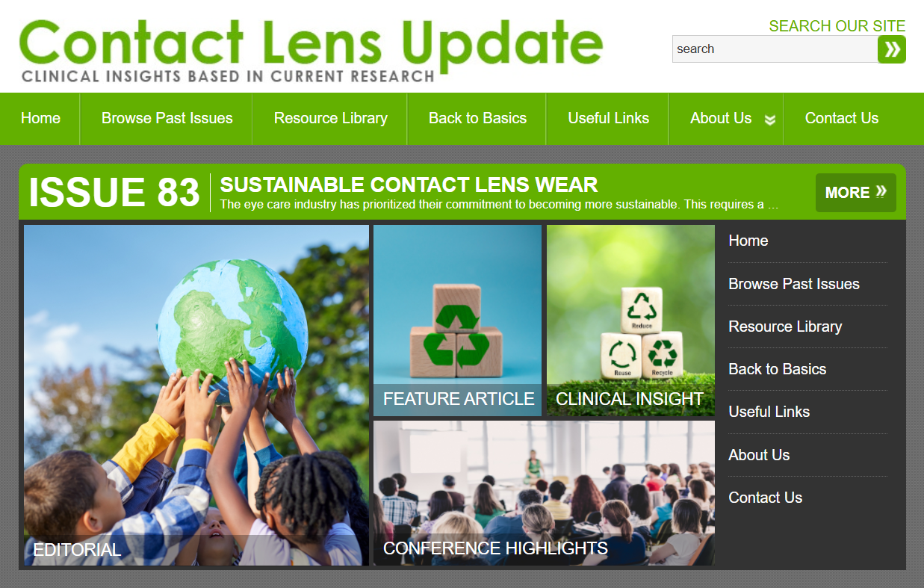Click Contact Us in the green navbar
The width and height of the screenshot is (924, 588).
[841, 118]
